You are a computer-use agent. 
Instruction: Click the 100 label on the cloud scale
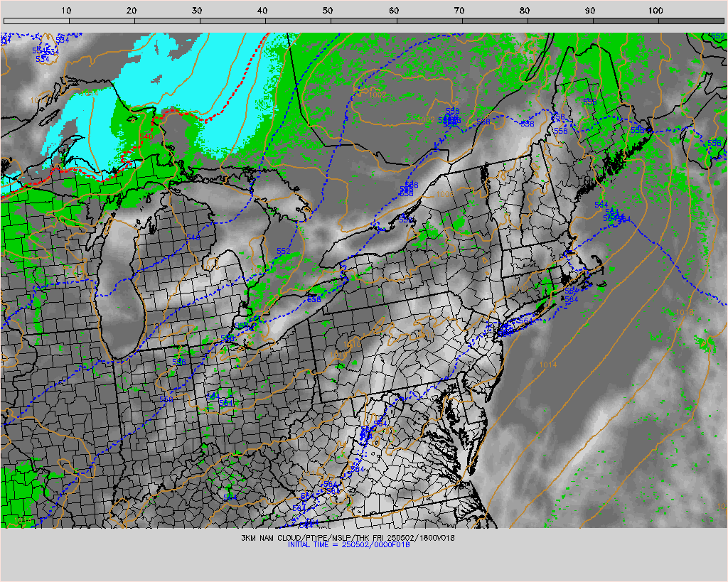click(655, 10)
